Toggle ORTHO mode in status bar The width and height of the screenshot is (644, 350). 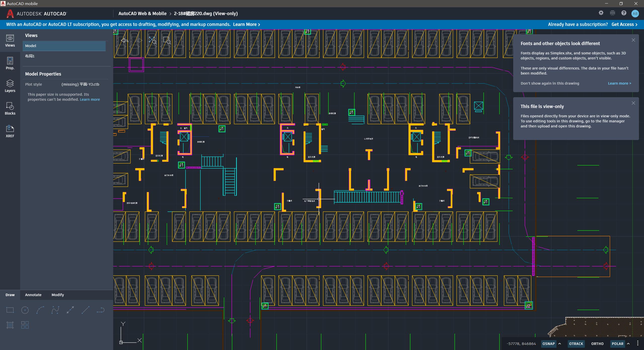click(x=597, y=344)
